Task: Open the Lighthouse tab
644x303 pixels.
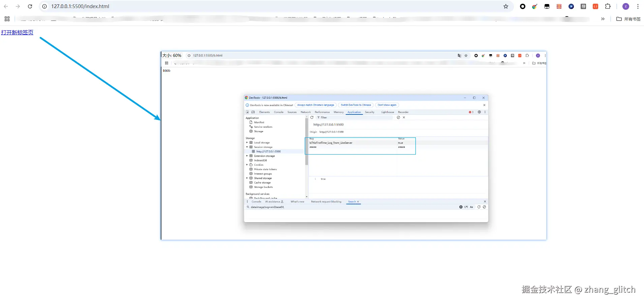Action: coord(388,112)
